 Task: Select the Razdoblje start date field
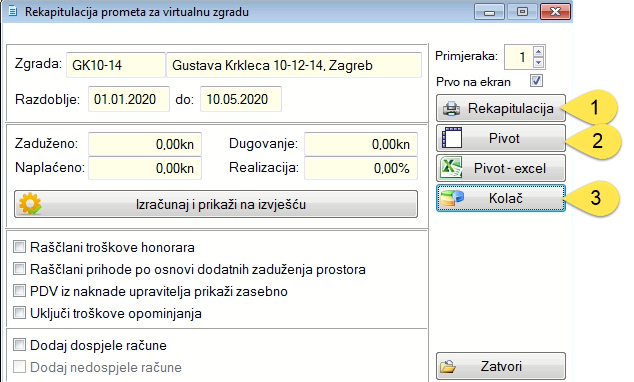click(x=129, y=99)
